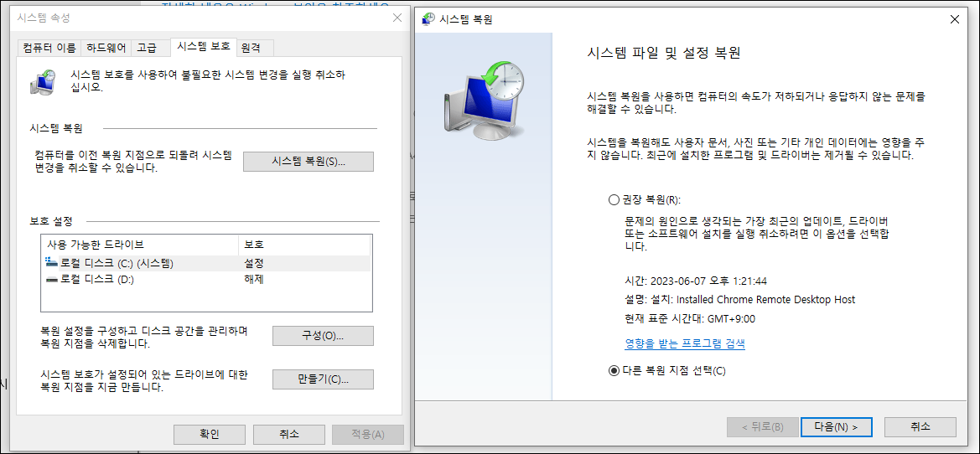Click the 로컬 디스크 (D:) drive icon
980x454 pixels.
pyautogui.click(x=51, y=280)
